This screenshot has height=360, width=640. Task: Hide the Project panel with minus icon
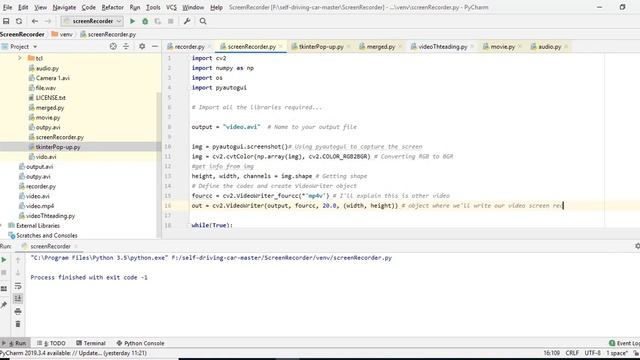coord(155,47)
